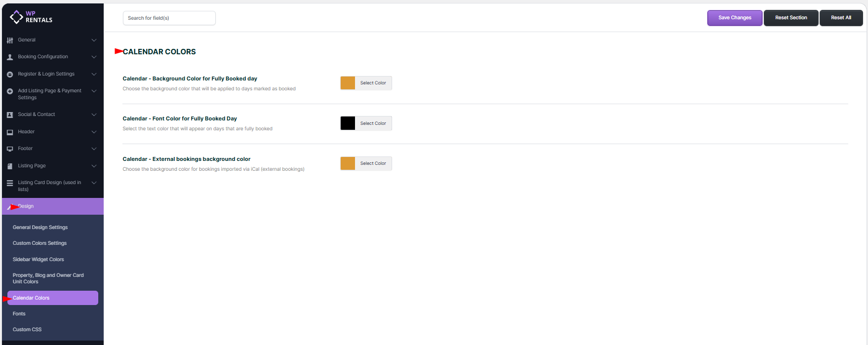The image size is (868, 345).
Task: Open Custom Colors Settings submenu item
Action: click(39, 243)
